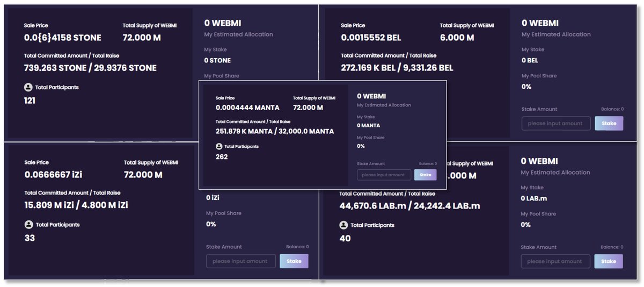
Task: Select '15.809 M iZi / 4.800 M iZi' amount
Action: (76, 205)
